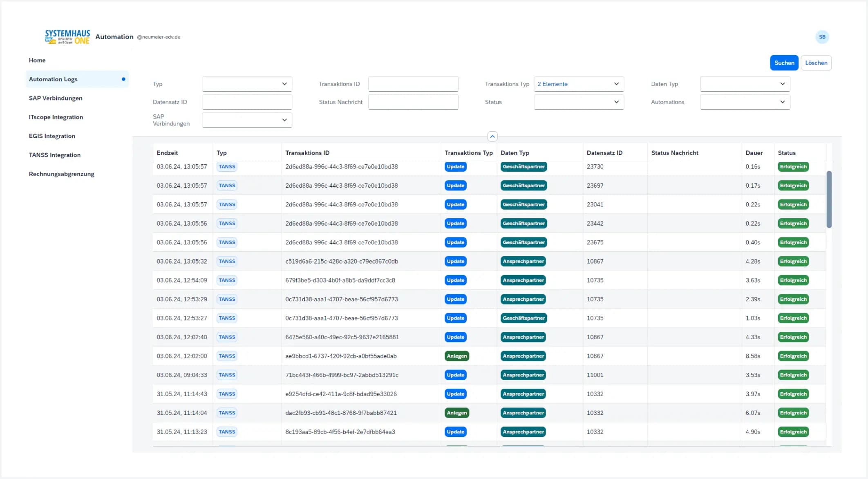
Task: Select transaction ID ae9bbcd1-6737-420f-92cb-a0bf55ade0ab
Action: click(x=341, y=356)
